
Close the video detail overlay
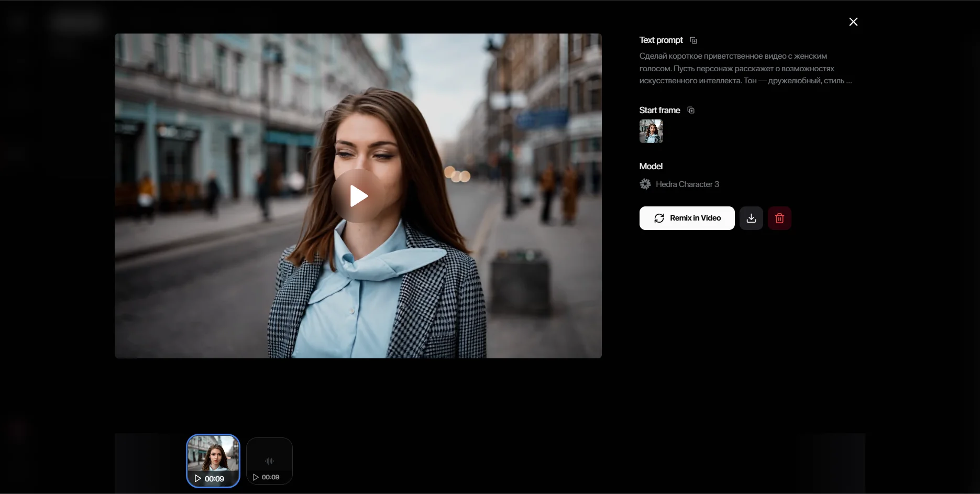coord(853,21)
